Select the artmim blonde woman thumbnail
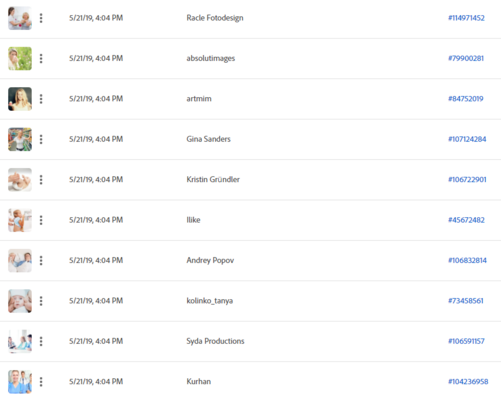501x400 pixels. click(x=20, y=99)
